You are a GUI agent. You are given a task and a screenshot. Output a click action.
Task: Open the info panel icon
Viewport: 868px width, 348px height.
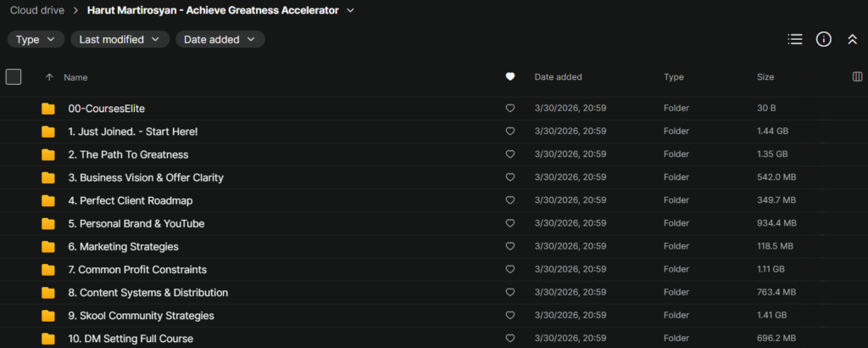tap(823, 39)
